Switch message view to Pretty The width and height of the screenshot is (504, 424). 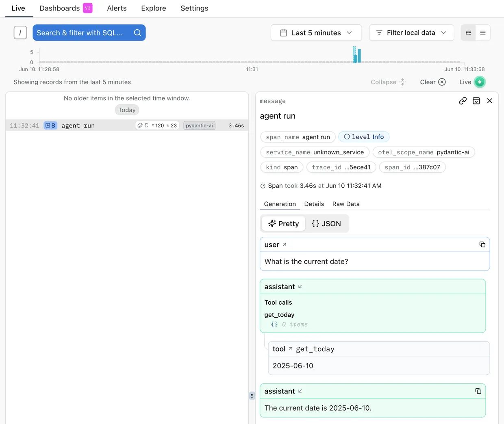(x=284, y=224)
